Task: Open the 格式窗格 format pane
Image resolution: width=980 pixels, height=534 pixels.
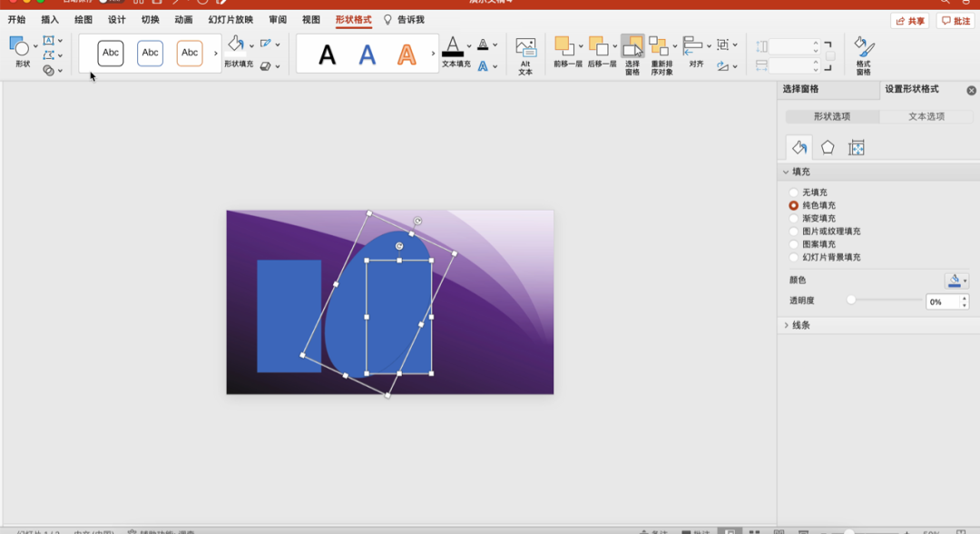Action: [864, 55]
